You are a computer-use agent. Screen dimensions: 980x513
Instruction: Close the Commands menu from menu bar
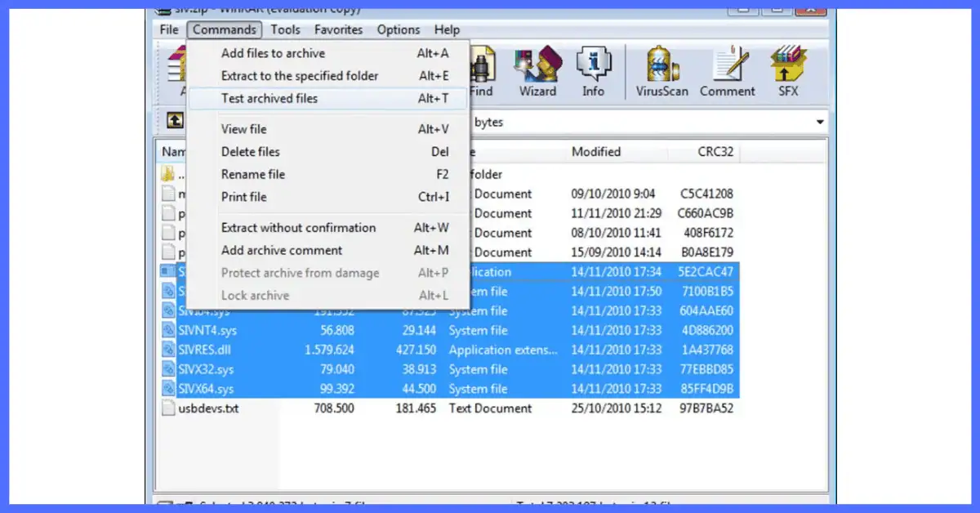(225, 29)
